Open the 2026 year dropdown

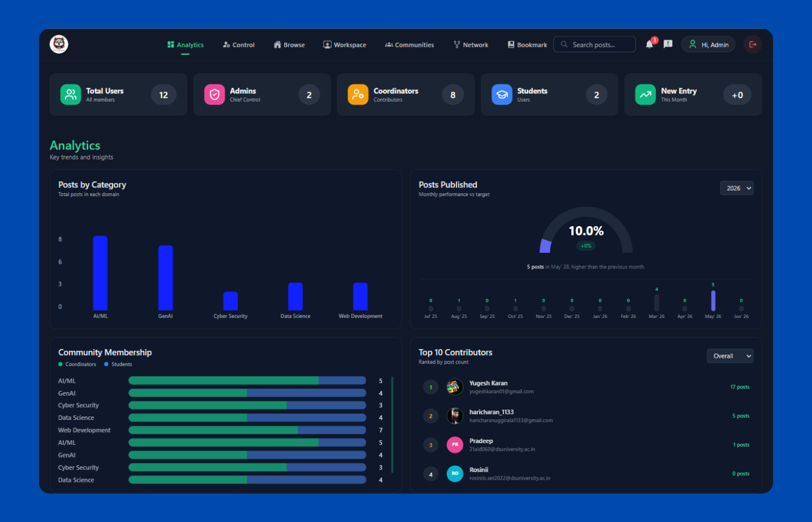coord(737,188)
